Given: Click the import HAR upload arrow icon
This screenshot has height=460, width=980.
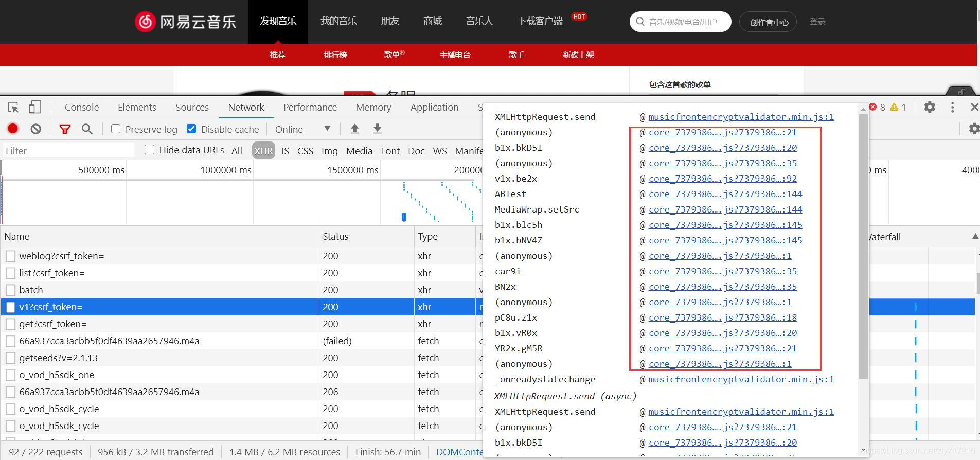Looking at the screenshot, I should (x=354, y=129).
